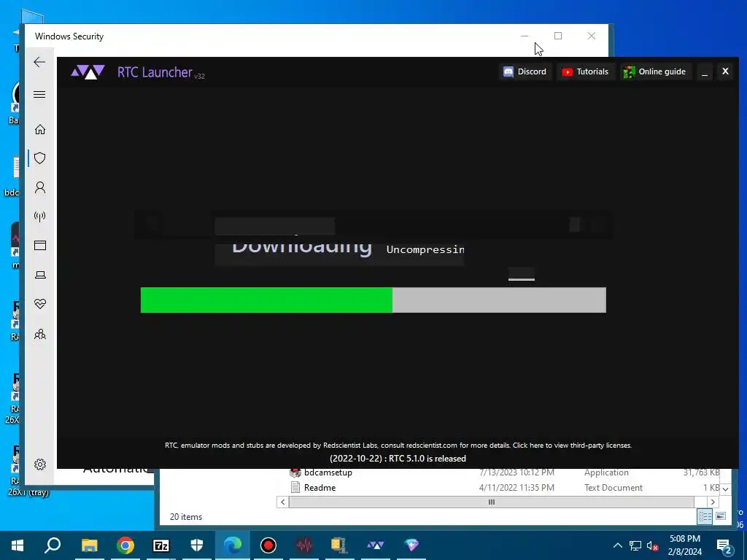This screenshot has width=747, height=560.
Task: Click the green download progress bar
Action: click(266, 300)
